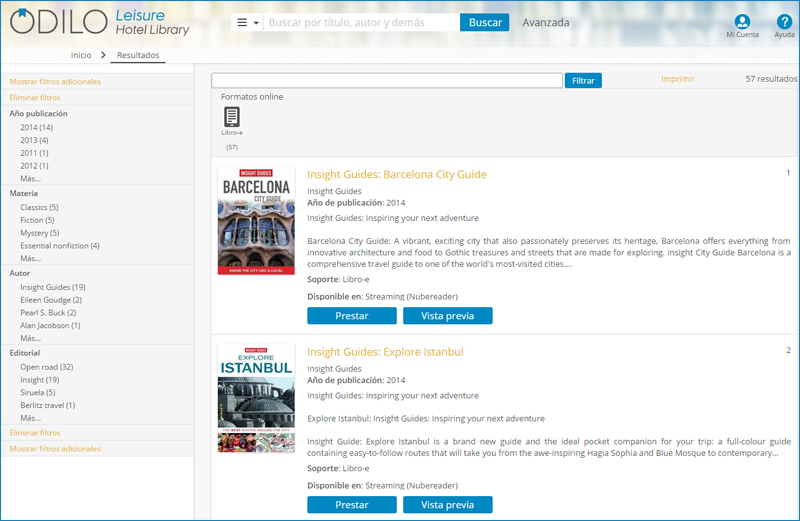This screenshot has height=521, width=800.
Task: Show additional filters at the top
Action: coord(55,82)
